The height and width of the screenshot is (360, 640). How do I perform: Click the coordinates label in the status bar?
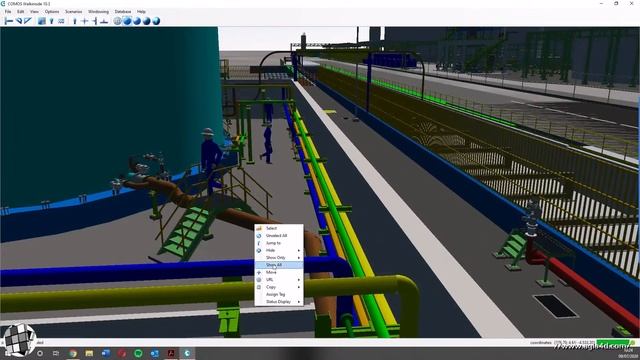click(x=541, y=343)
